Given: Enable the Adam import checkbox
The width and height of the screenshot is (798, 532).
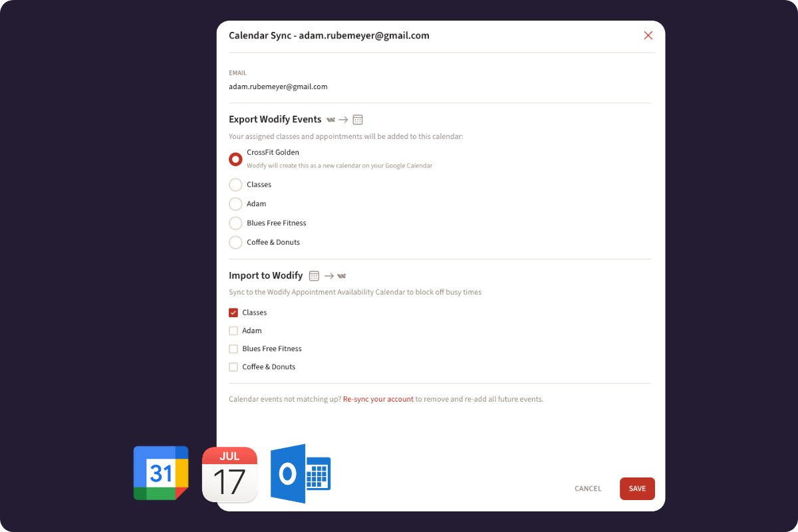Looking at the screenshot, I should (233, 331).
